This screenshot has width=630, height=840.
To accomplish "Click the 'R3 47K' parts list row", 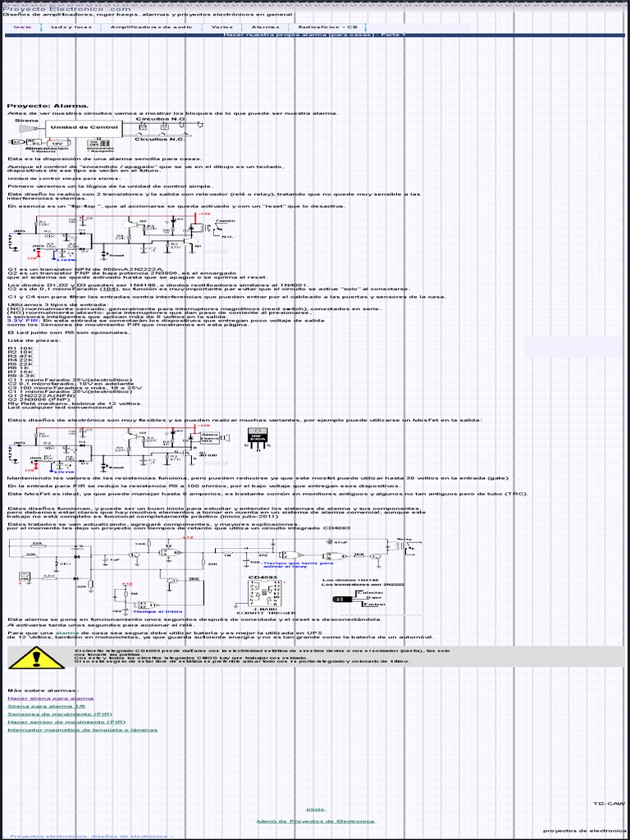I will 21,356.
